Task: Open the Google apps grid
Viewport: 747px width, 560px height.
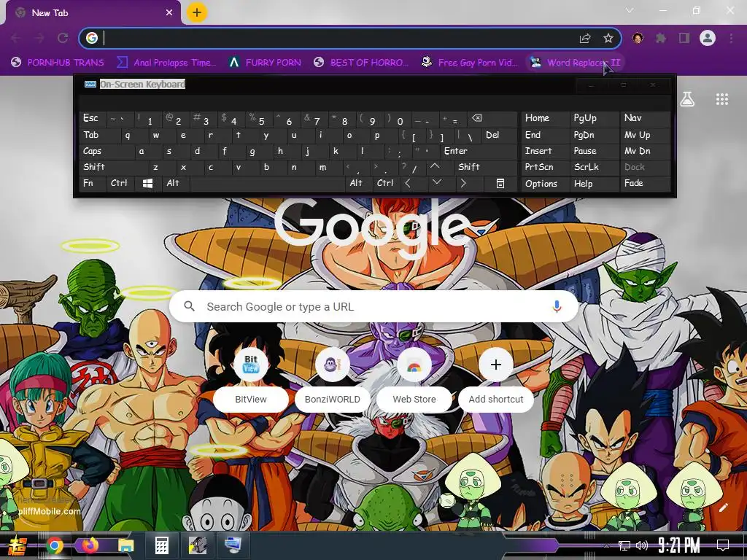Action: [722, 99]
